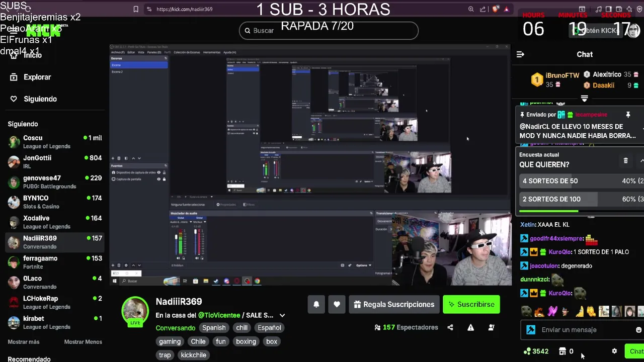Viewport: 644px width, 362px height.
Task: Click the Conversando category link
Action: (x=176, y=328)
